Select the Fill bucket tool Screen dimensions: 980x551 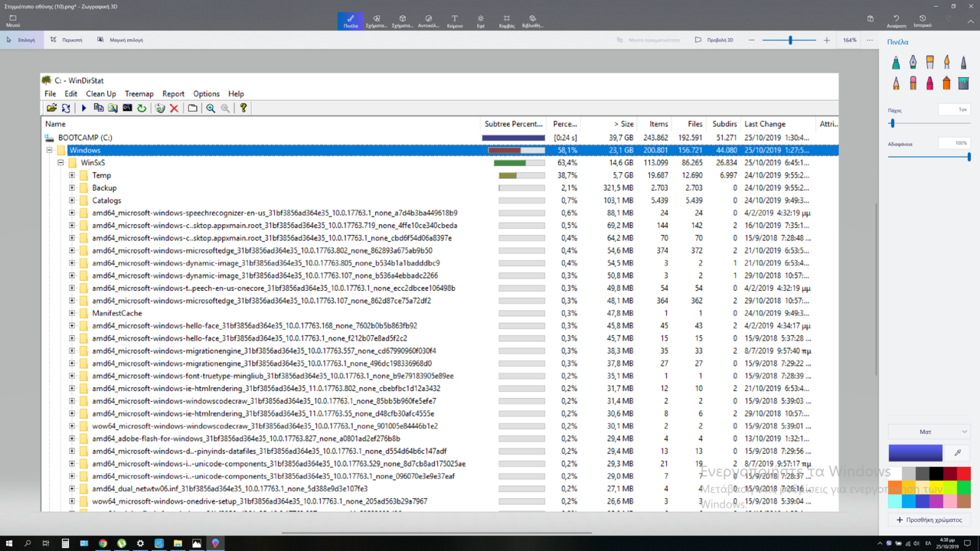pos(963,83)
